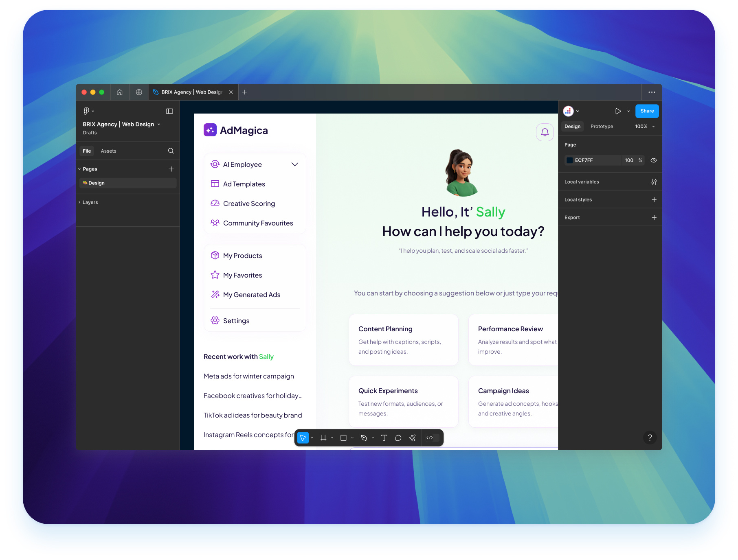This screenshot has height=560, width=738.
Task: Select the Rectangle shape tool
Action: point(343,438)
